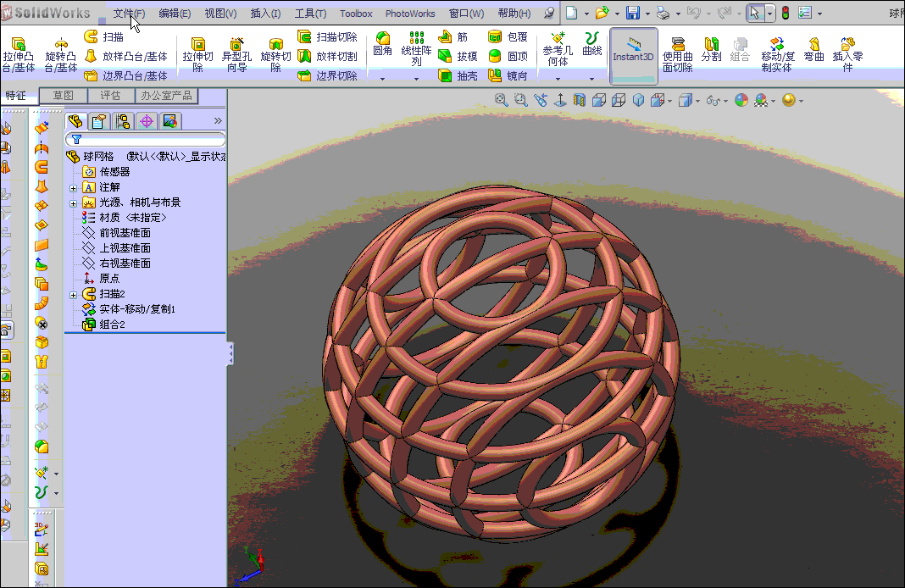Select the Rib (筋) tool
The height and width of the screenshot is (588, 905).
click(453, 37)
